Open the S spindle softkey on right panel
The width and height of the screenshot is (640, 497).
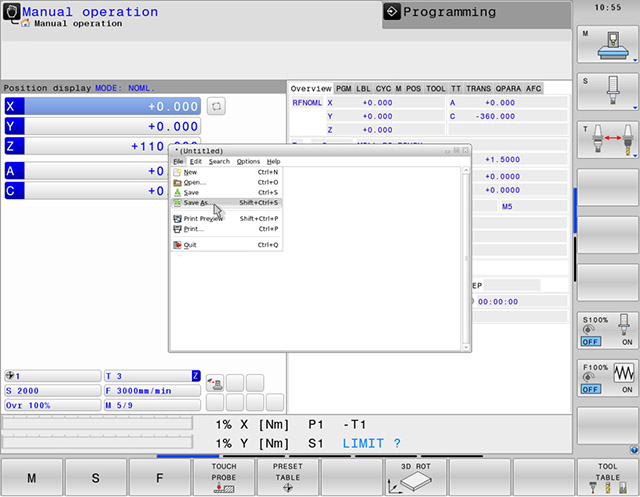pyautogui.click(x=608, y=92)
